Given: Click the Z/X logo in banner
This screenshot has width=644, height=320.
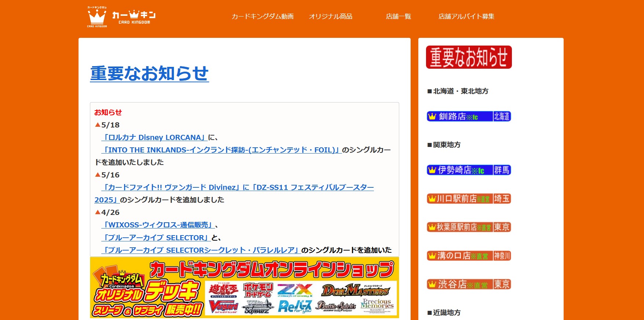Looking at the screenshot, I should point(295,290).
